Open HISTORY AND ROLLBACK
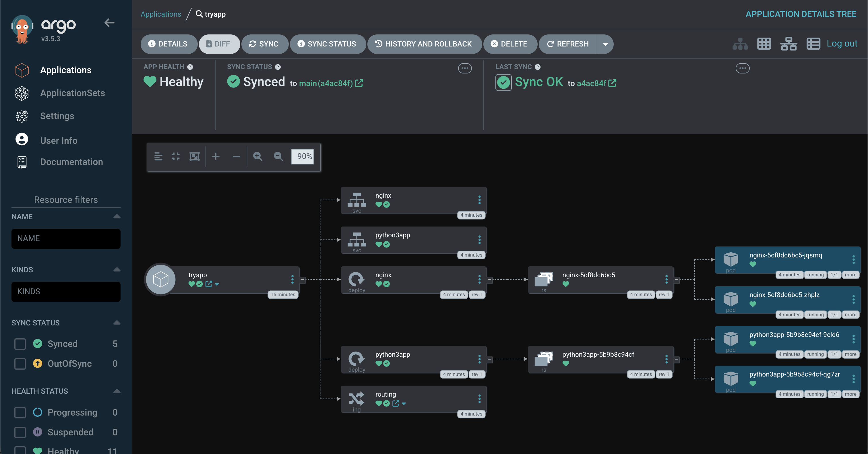 424,44
